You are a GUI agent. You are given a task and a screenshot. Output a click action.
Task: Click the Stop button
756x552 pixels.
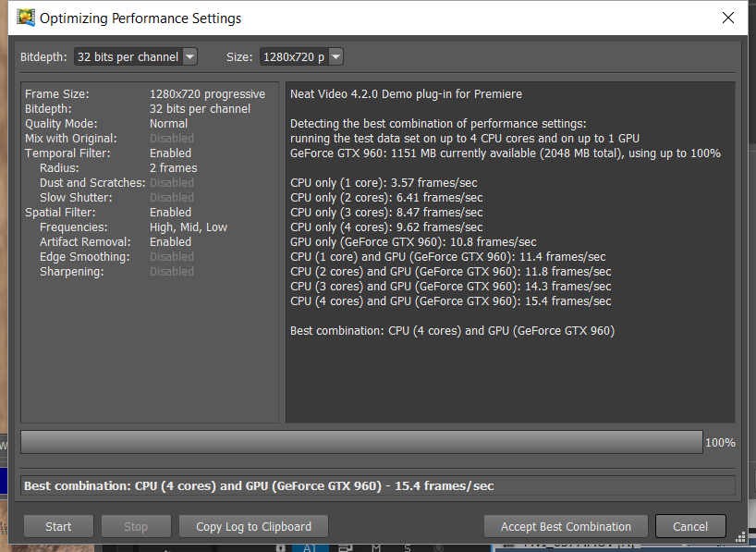(136, 526)
